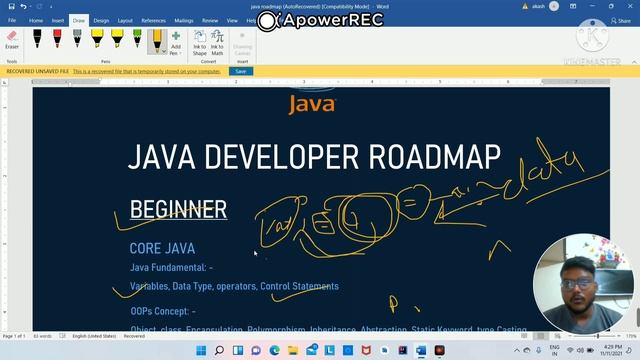This screenshot has width=640, height=360.
Task: Open File Explorer from taskbar
Action: pyautogui.click(x=293, y=350)
